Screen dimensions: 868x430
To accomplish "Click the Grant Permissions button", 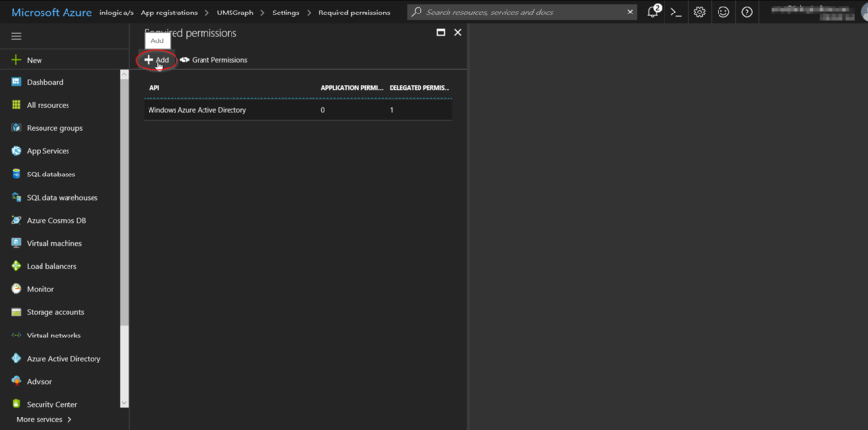I will click(x=214, y=60).
